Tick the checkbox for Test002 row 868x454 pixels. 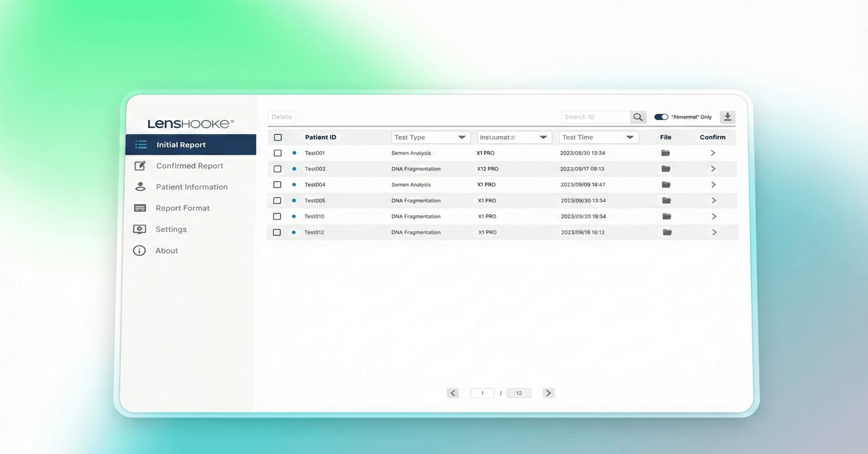point(277,169)
